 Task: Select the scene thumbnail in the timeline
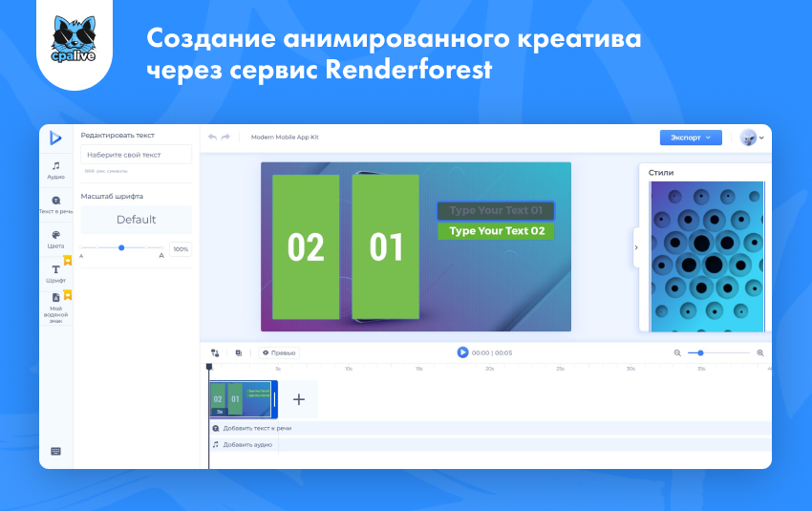pos(242,398)
